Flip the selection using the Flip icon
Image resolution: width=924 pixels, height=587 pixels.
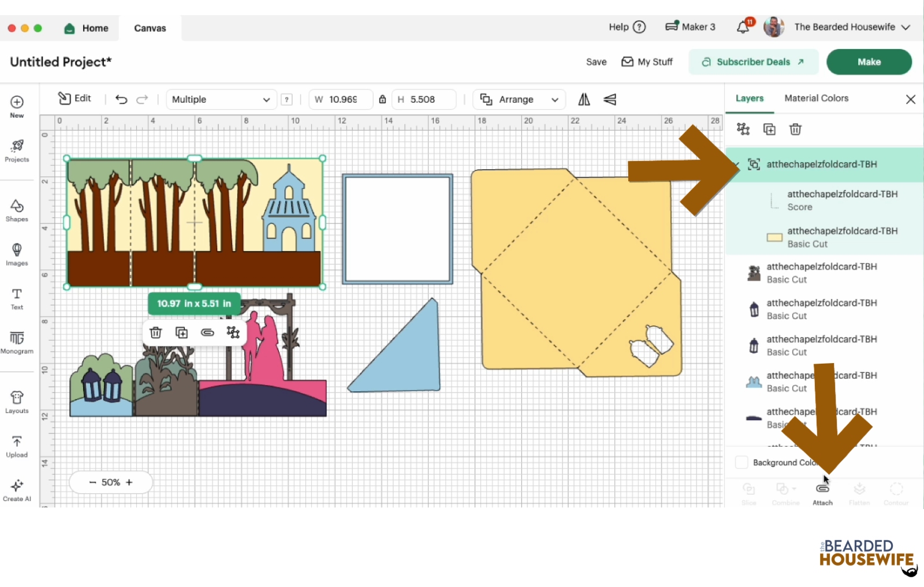pyautogui.click(x=584, y=99)
